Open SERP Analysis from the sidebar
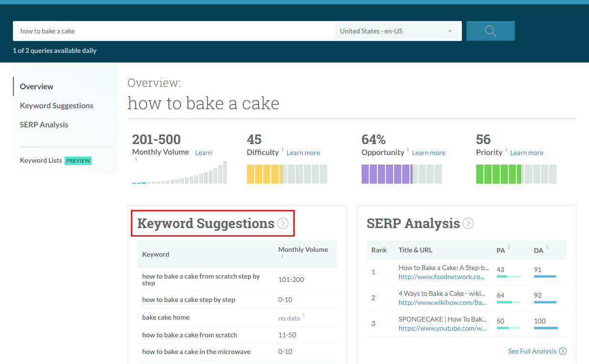589x364 pixels. tap(44, 125)
